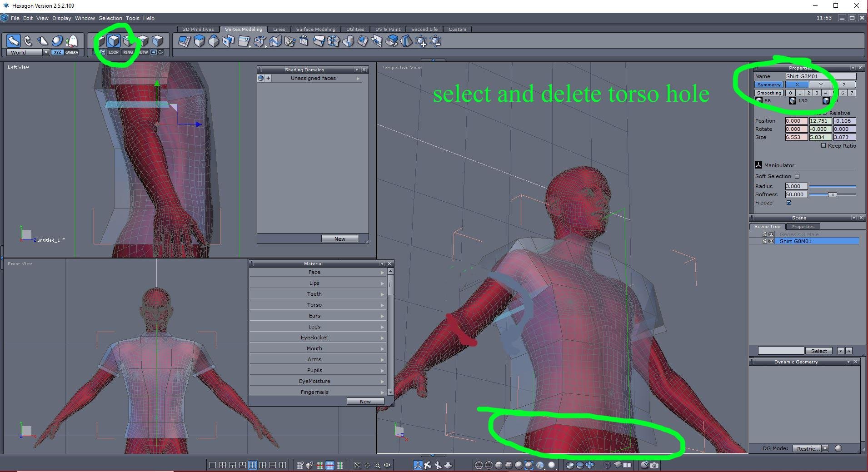The height and width of the screenshot is (472, 868).
Task: Set smoothing level to 2
Action: tap(808, 93)
